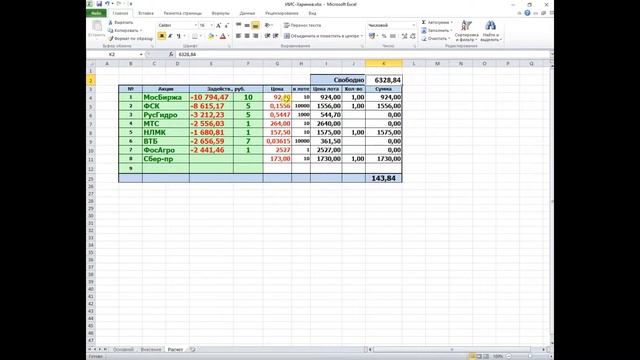The width and height of the screenshot is (640, 360).
Task: Open the font size dropdown
Action: click(x=211, y=25)
